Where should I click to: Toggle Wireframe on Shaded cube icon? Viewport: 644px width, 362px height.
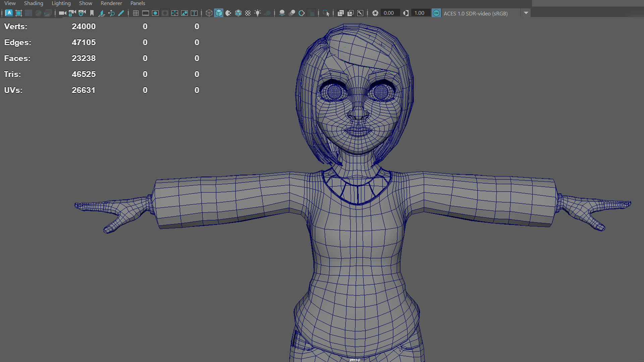tap(238, 13)
